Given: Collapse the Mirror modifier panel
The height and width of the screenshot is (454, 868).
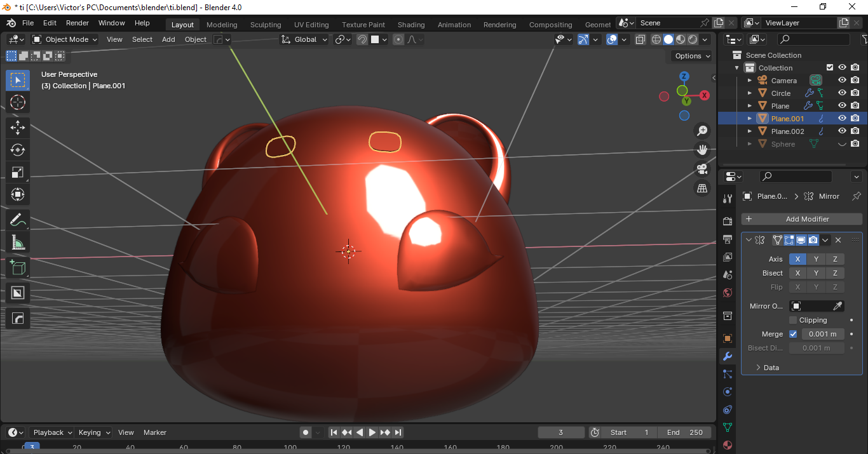Looking at the screenshot, I should point(749,240).
